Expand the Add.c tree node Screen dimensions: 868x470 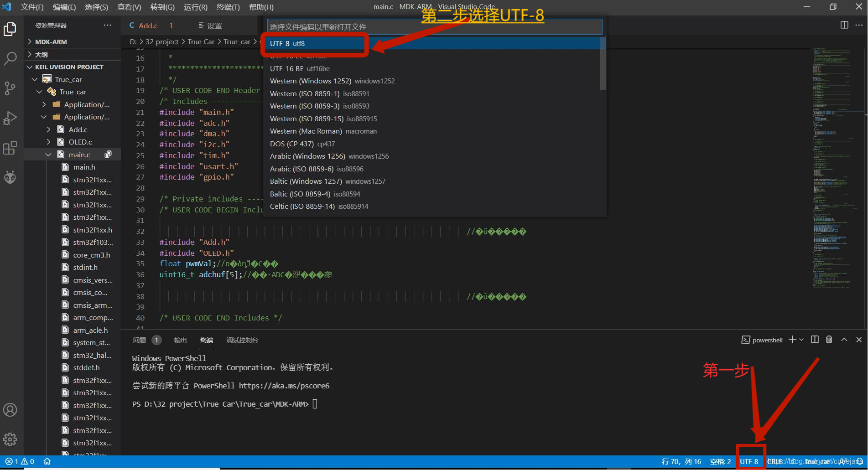pyautogui.click(x=49, y=129)
